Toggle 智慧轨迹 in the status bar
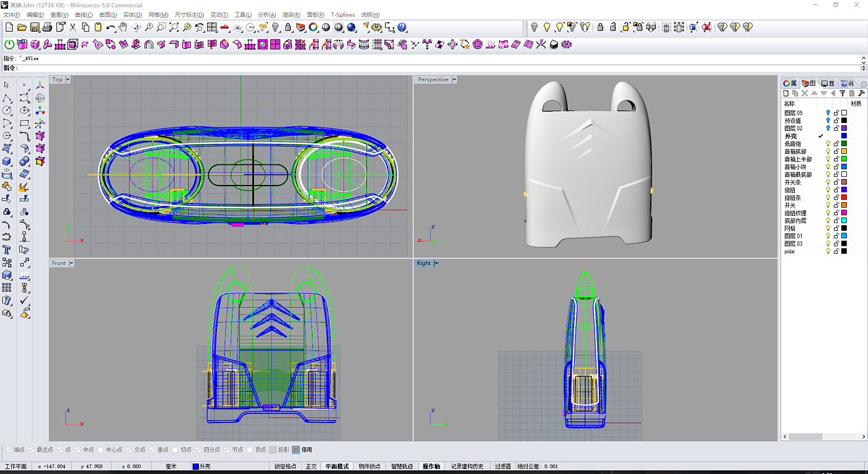Viewport: 868px width, 474px height. coord(402,467)
